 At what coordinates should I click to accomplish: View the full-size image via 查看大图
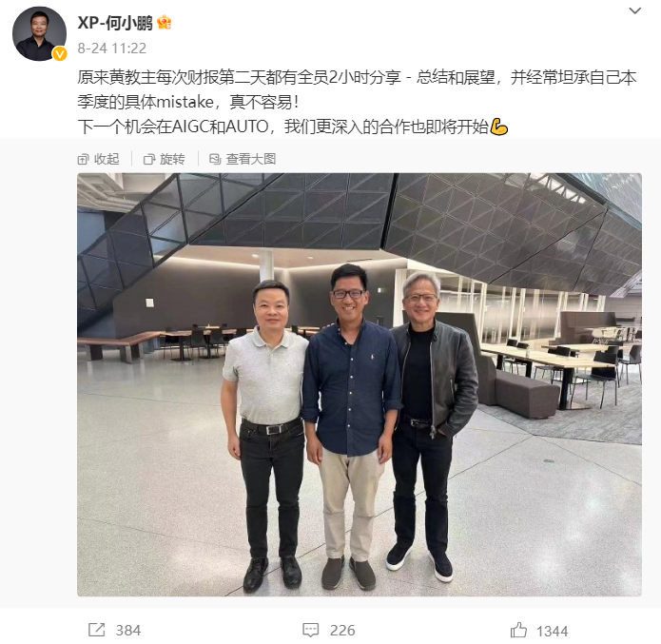click(x=243, y=159)
